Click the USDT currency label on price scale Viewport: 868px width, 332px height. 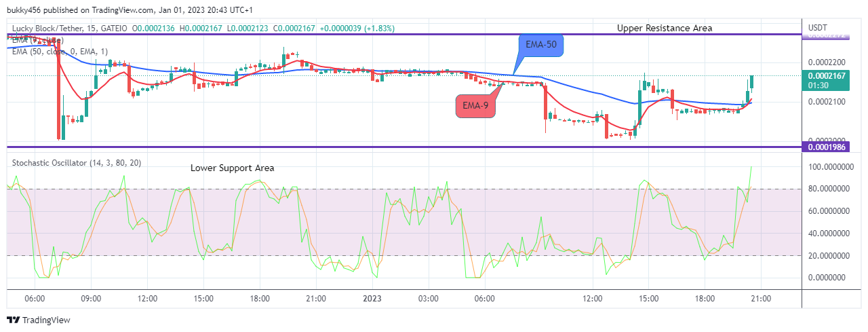coord(818,27)
